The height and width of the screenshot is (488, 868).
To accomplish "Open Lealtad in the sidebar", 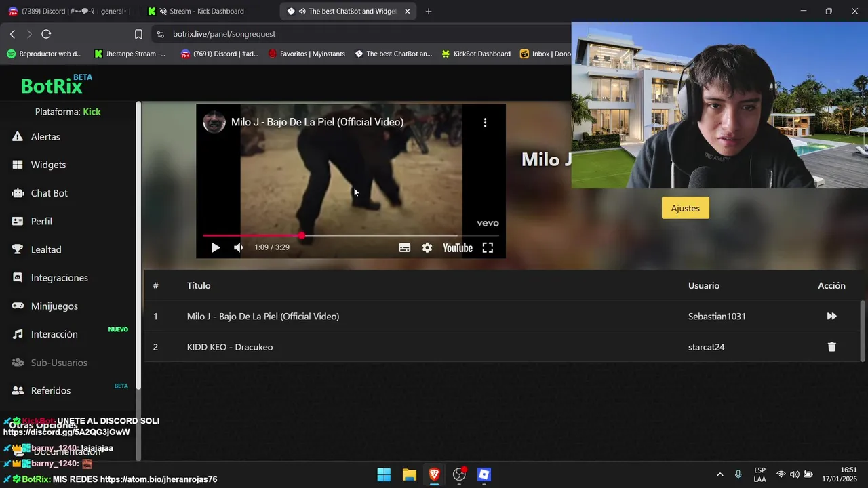I will pyautogui.click(x=46, y=249).
